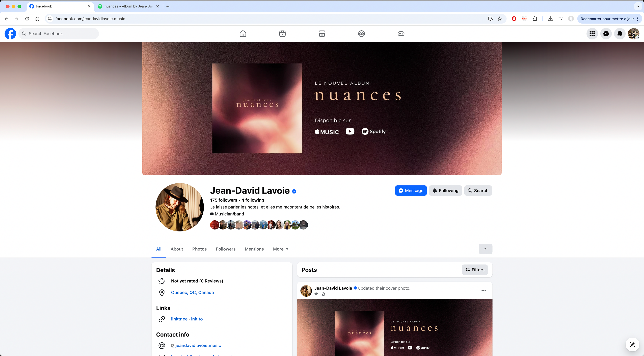Open Facebook Home feed icon
The height and width of the screenshot is (356, 644).
pyautogui.click(x=243, y=34)
